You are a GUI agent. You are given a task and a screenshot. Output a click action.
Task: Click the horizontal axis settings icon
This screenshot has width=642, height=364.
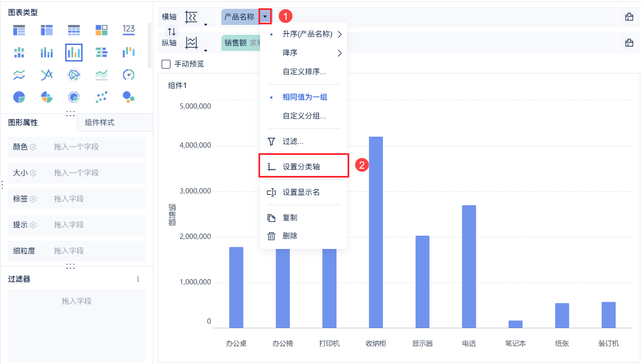pos(191,17)
